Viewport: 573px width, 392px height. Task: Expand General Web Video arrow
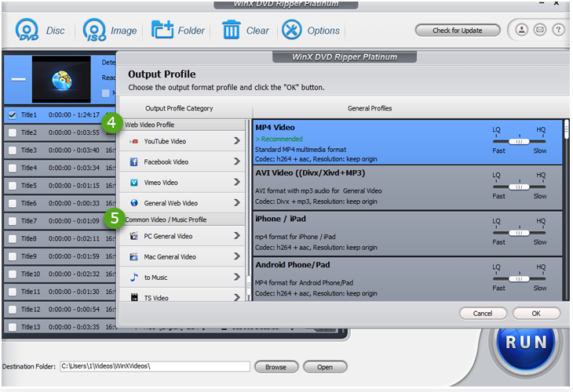[x=237, y=202]
